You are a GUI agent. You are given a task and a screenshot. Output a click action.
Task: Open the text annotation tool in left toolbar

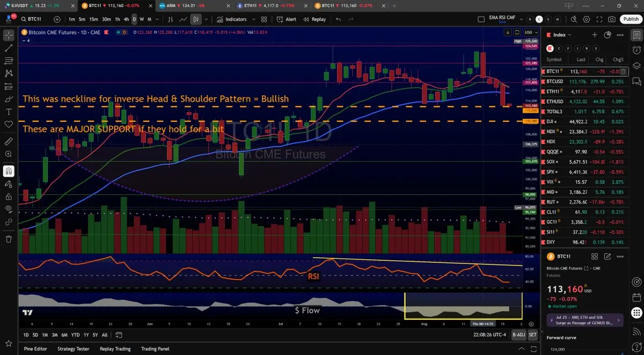[9, 112]
